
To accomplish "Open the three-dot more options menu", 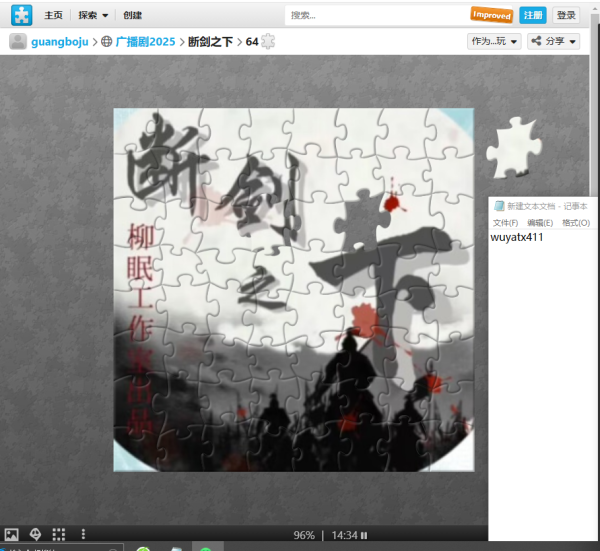I will [x=83, y=534].
